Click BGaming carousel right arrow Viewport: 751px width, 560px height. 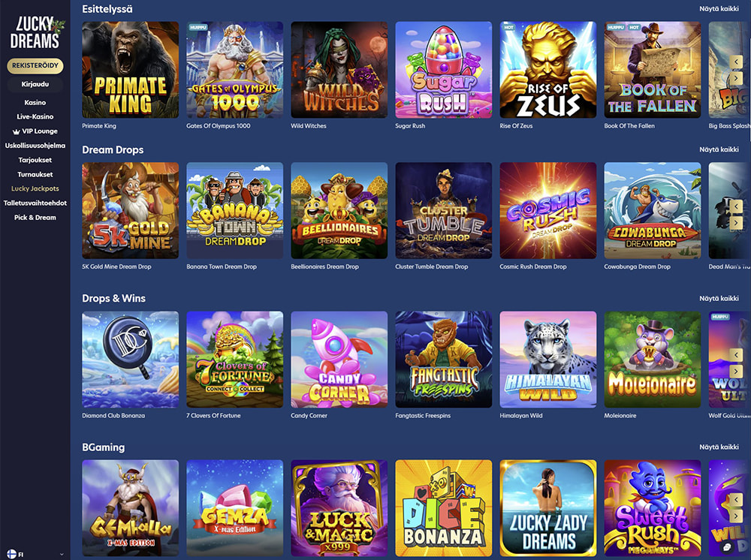point(736,516)
